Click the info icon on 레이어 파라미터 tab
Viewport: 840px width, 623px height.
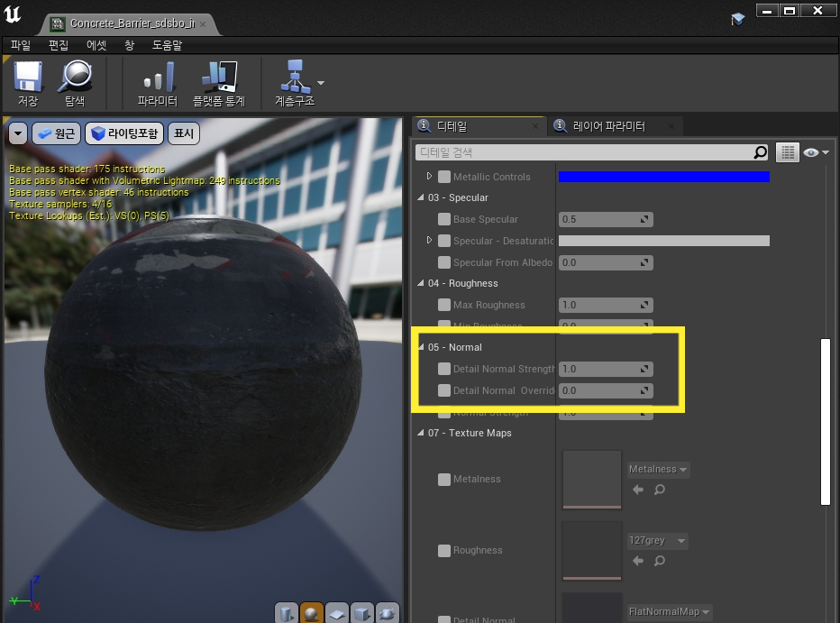[560, 125]
